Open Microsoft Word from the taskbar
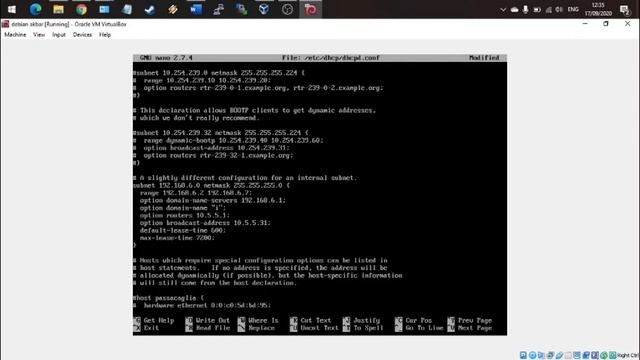The image size is (640, 360). [196, 9]
